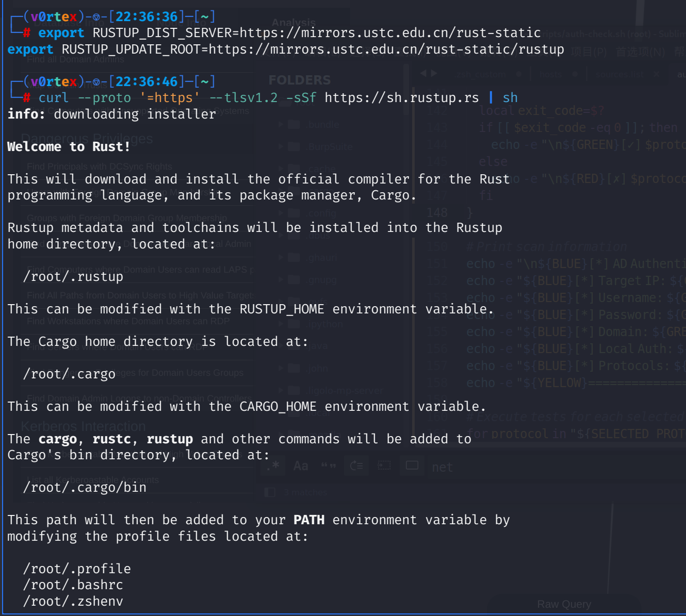Click line number 148 in Sublime gutter
The image size is (686, 616).
(437, 212)
